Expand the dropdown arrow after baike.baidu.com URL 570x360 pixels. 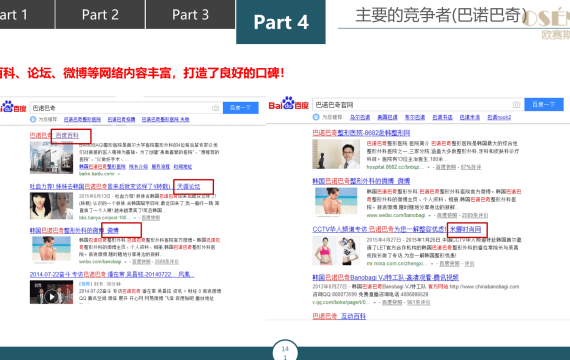[119, 174]
